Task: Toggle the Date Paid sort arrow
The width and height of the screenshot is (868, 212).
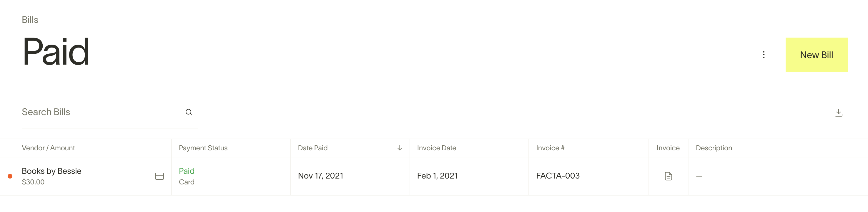Action: click(x=400, y=148)
